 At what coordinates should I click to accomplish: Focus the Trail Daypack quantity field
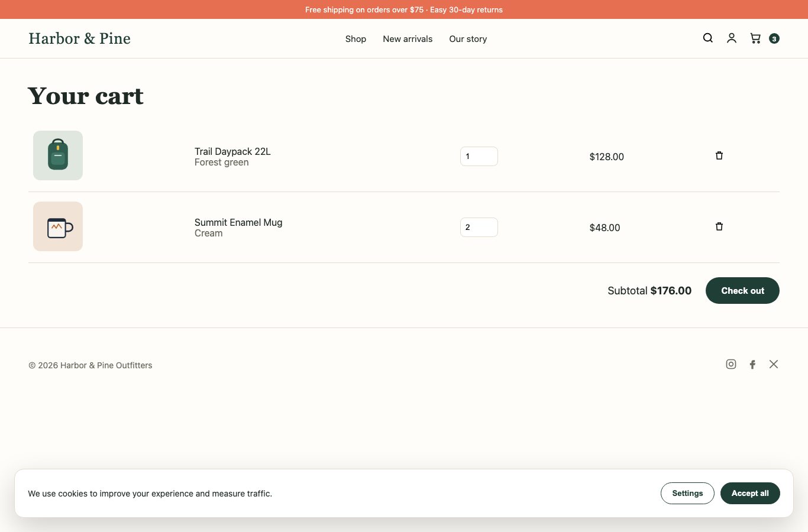click(x=479, y=157)
